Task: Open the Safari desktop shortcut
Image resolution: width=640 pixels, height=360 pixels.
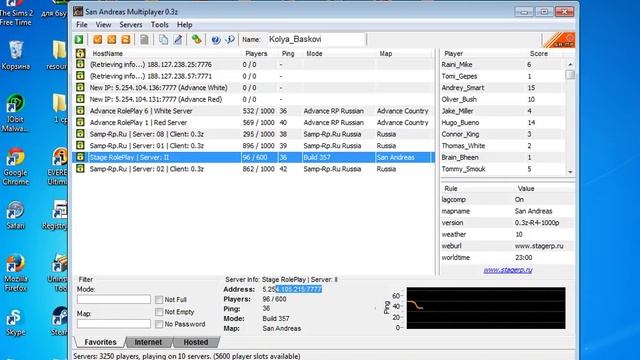Action: pyautogui.click(x=16, y=215)
